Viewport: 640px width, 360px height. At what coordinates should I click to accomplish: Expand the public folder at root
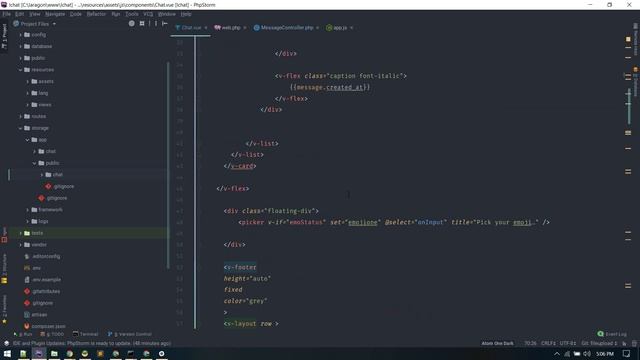[x=20, y=58]
